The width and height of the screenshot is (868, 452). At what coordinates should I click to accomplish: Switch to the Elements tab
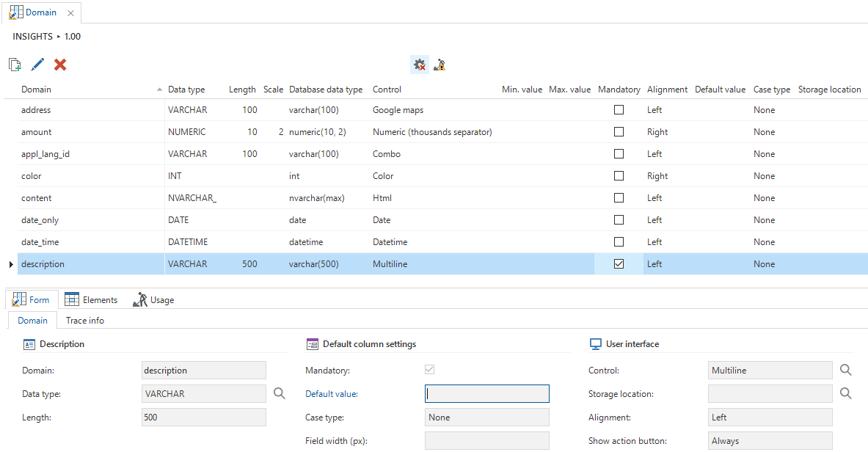(x=91, y=300)
